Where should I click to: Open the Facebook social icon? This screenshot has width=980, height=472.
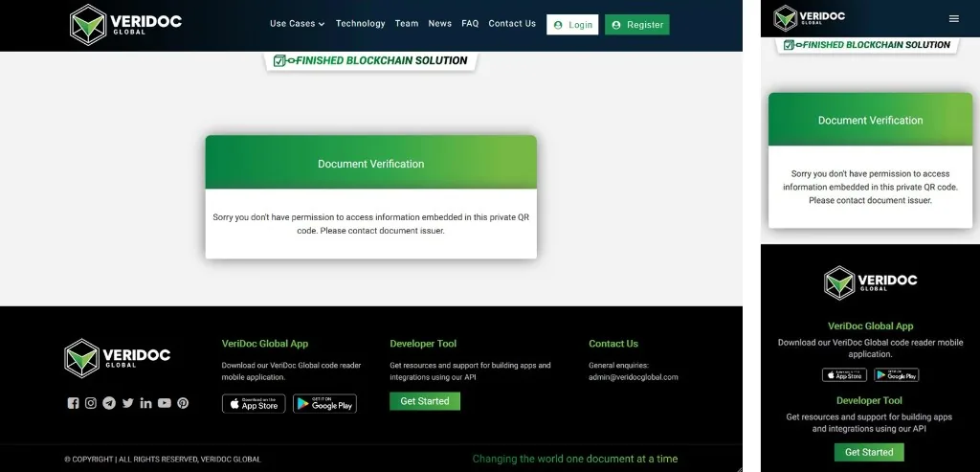point(73,403)
